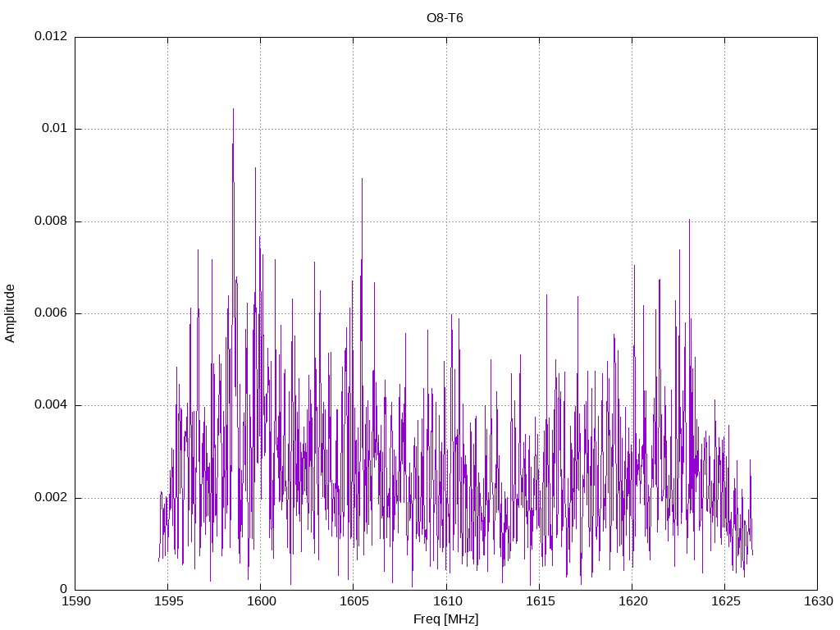Click the spectrum peak near 1623 MHz
The width and height of the screenshot is (840, 630).
(x=689, y=220)
